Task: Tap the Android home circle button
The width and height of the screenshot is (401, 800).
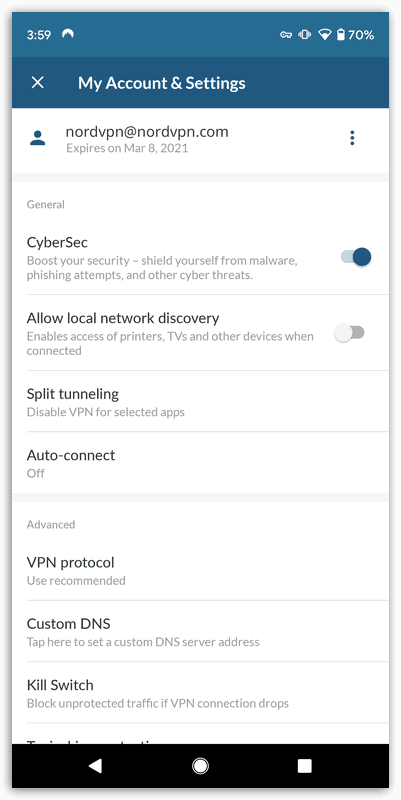Action: tap(200, 765)
